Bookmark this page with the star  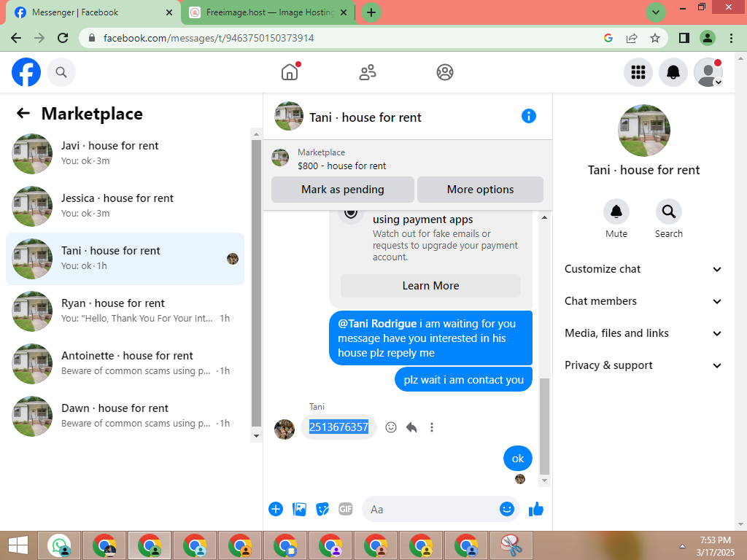655,38
